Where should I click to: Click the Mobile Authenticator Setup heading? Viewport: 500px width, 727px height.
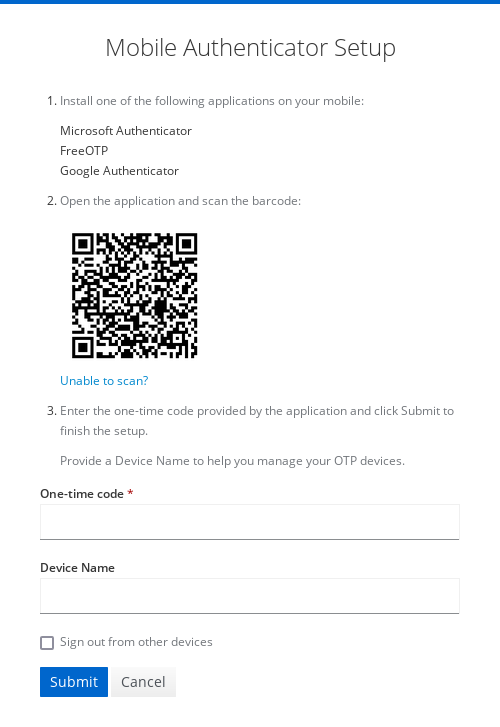250,48
